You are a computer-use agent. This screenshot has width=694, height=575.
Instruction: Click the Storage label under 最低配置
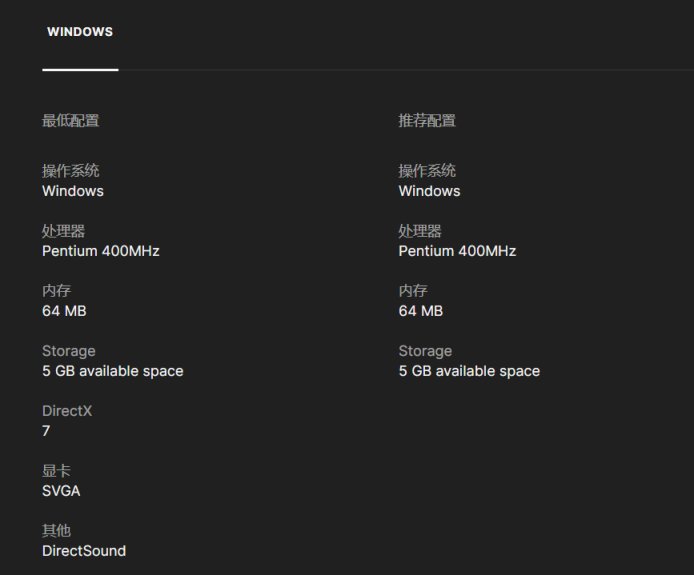[69, 351]
